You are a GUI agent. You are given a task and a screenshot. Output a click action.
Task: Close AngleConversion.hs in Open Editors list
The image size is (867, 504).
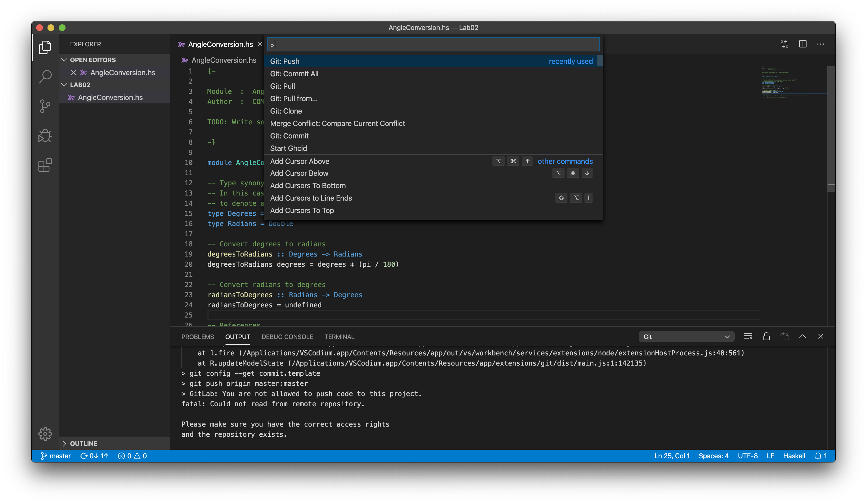tap(73, 72)
